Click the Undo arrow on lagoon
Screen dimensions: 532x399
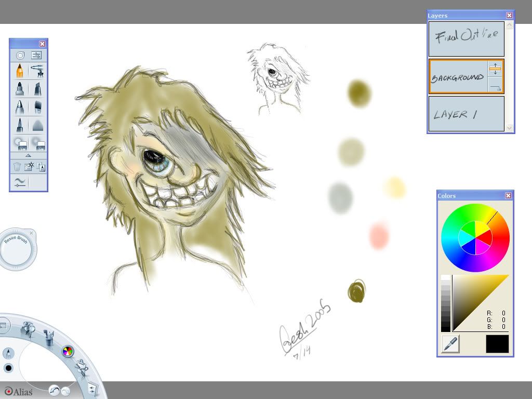[x=53, y=390]
